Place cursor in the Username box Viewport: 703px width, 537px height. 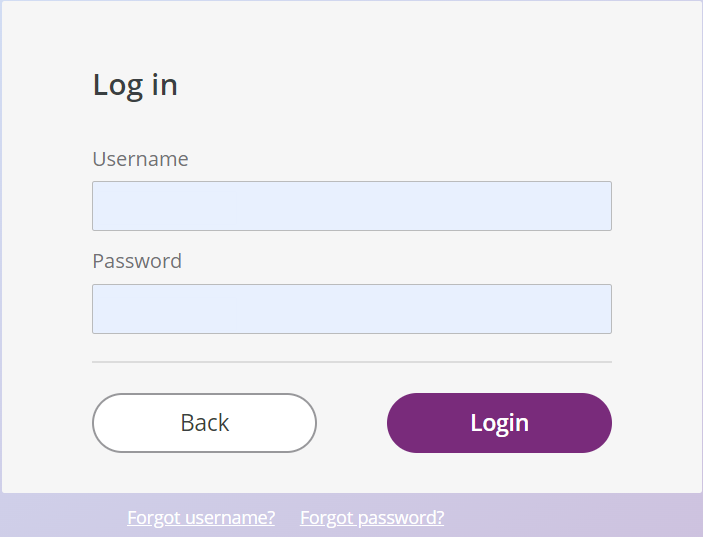point(351,206)
